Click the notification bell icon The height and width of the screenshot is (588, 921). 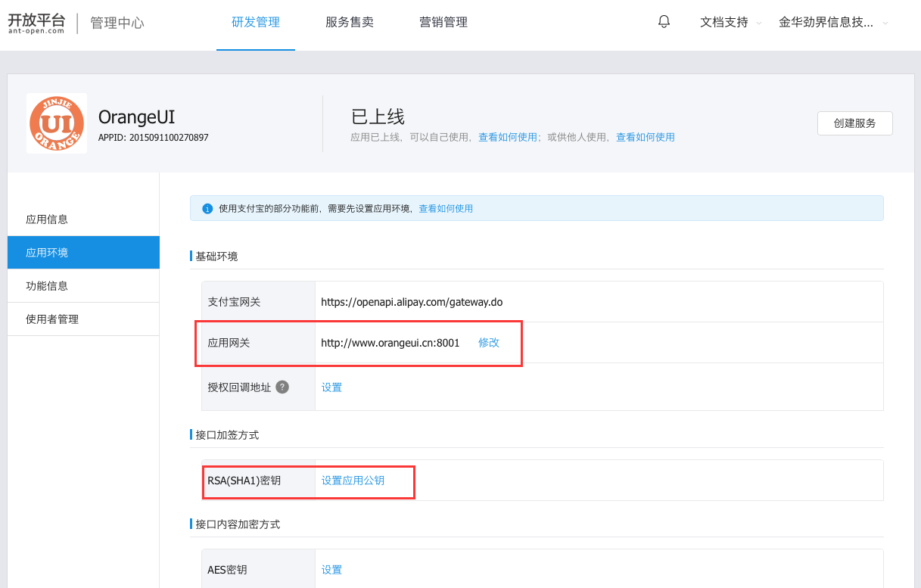coord(664,22)
